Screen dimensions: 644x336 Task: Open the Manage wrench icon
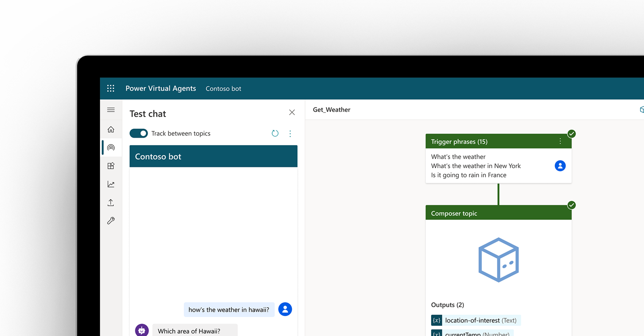[111, 221]
